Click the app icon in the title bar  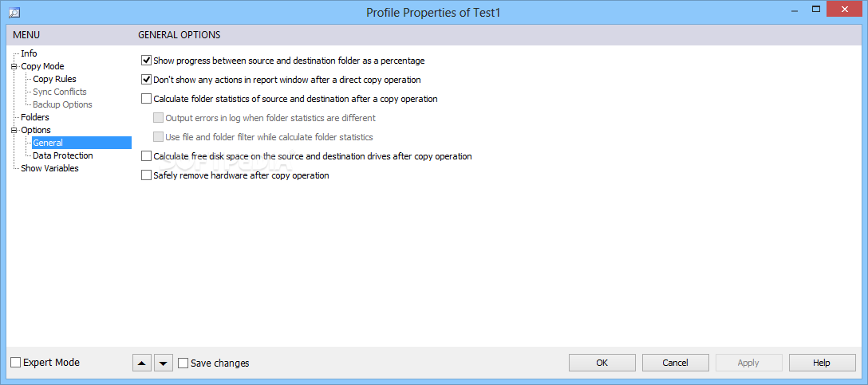coord(14,13)
